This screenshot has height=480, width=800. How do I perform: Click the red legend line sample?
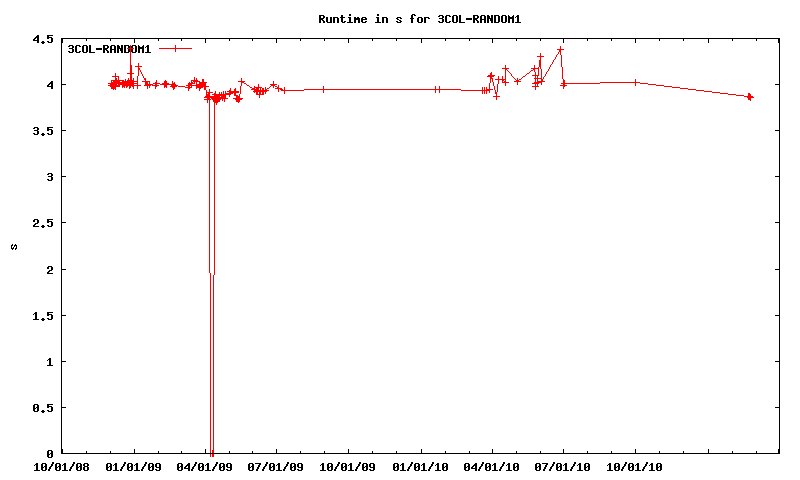174,48
